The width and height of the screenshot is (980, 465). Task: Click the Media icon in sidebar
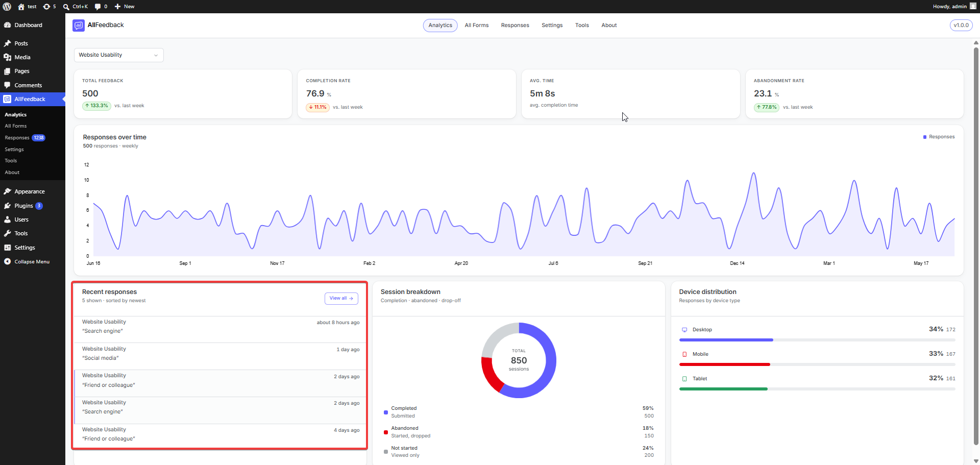coord(7,57)
